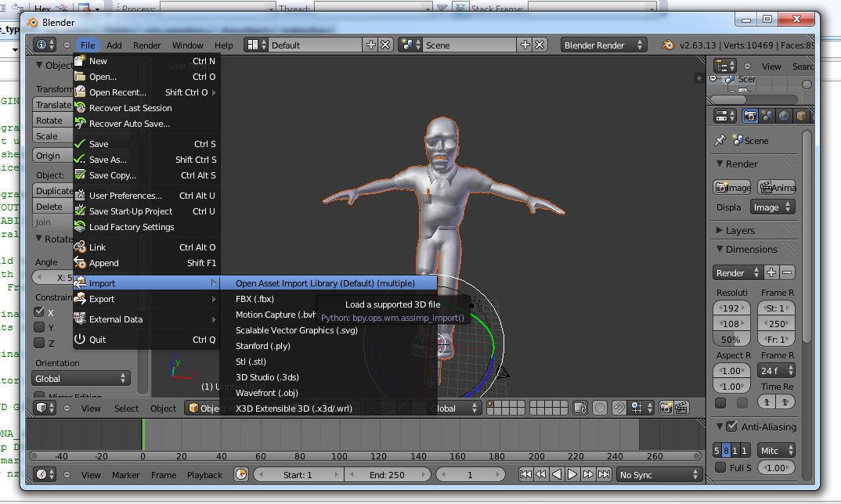Click the Render properties camera tab icon
This screenshot has height=504, width=841.
tap(749, 116)
